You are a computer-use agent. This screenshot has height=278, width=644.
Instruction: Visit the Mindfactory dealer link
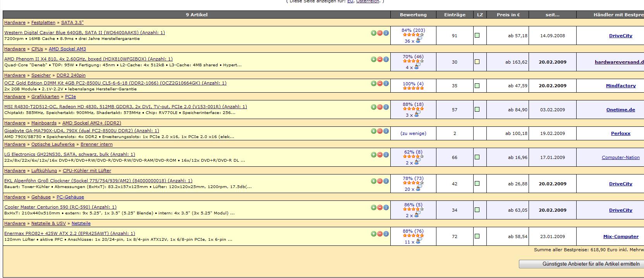click(x=621, y=86)
